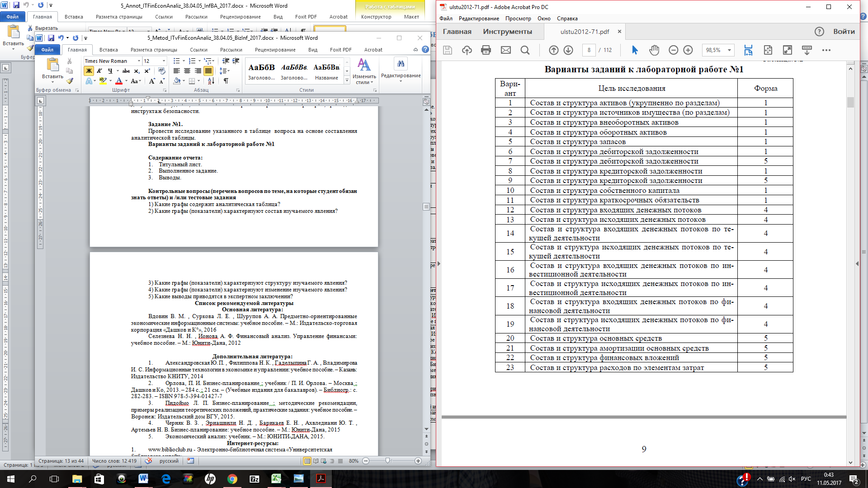Apply the Название style in Styles gallery
Screen dimensions: 868x488
click(326, 71)
